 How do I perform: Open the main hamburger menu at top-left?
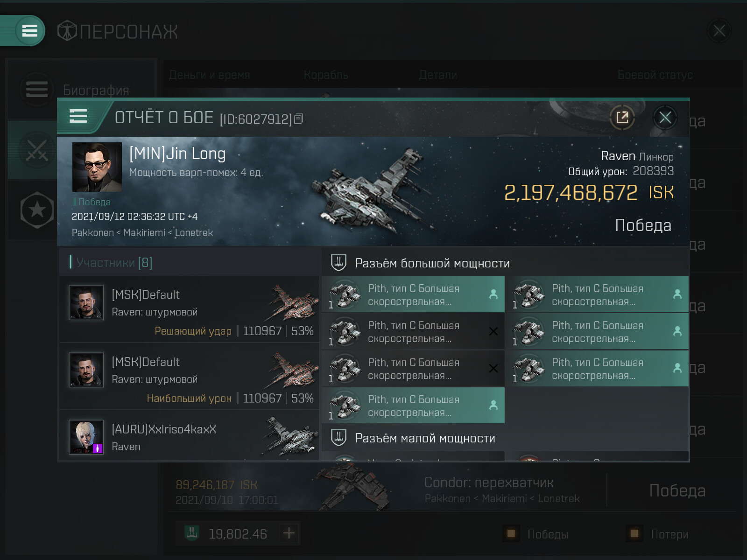tap(29, 31)
